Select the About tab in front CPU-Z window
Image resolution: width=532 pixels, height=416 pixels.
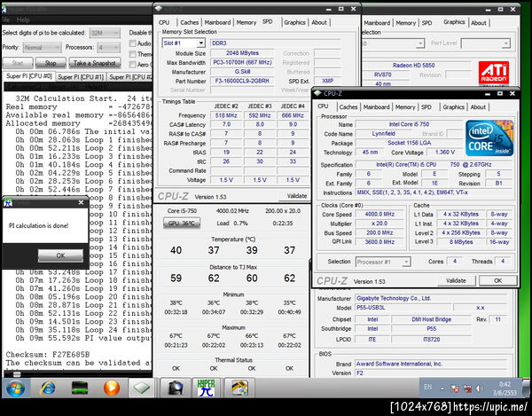point(478,107)
